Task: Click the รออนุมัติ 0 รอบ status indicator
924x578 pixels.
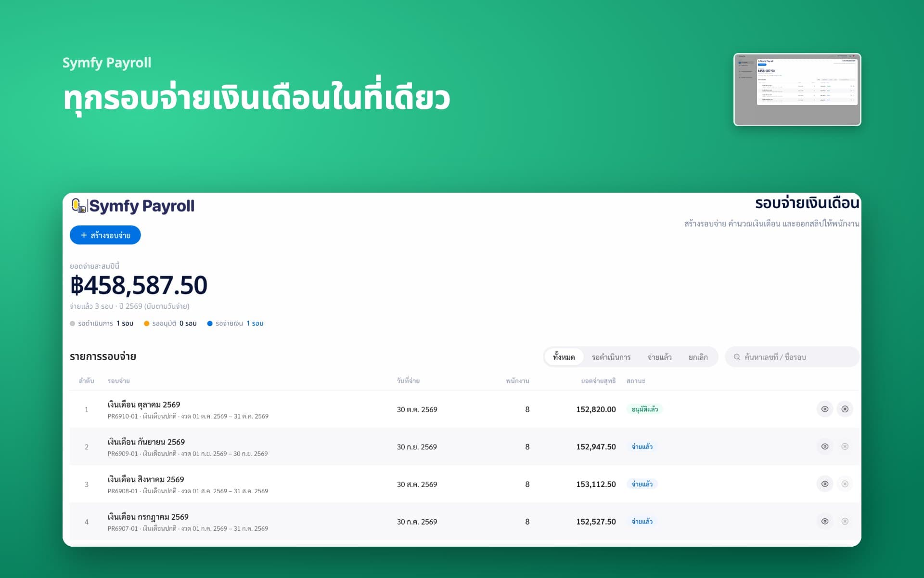Action: [170, 323]
